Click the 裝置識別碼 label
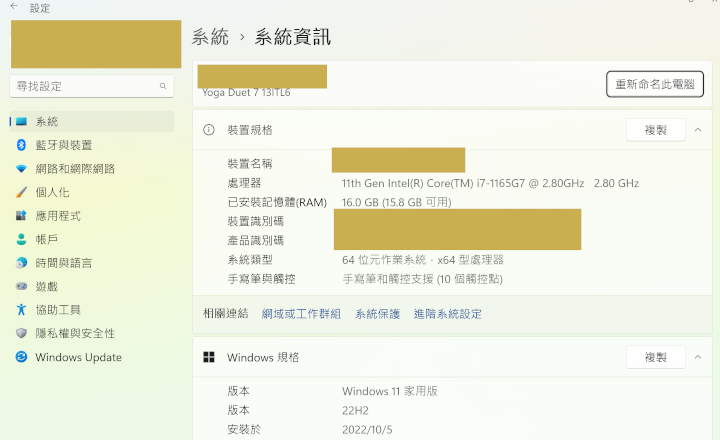720x440 pixels. (x=256, y=221)
